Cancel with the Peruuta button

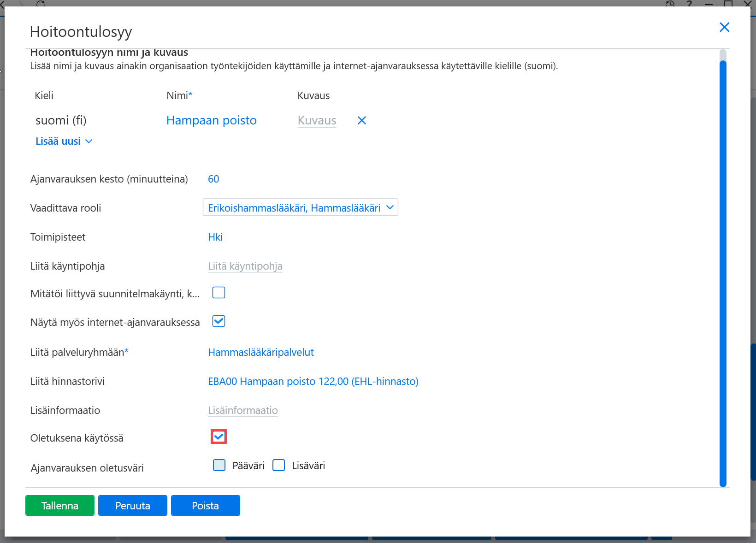tap(133, 505)
